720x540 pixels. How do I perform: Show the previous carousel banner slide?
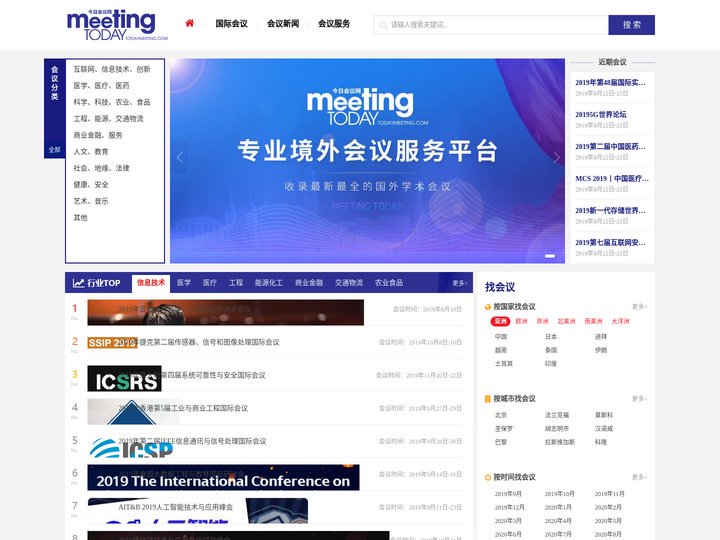click(x=180, y=158)
